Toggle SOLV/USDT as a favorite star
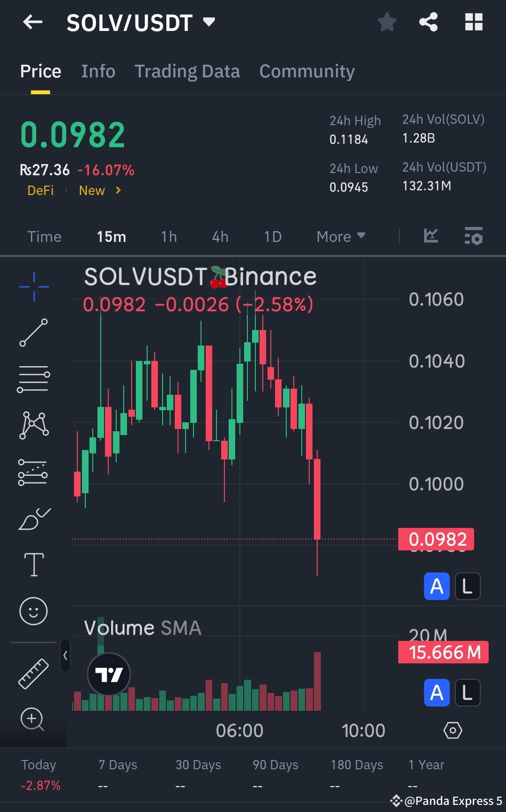506x812 pixels. (x=387, y=22)
